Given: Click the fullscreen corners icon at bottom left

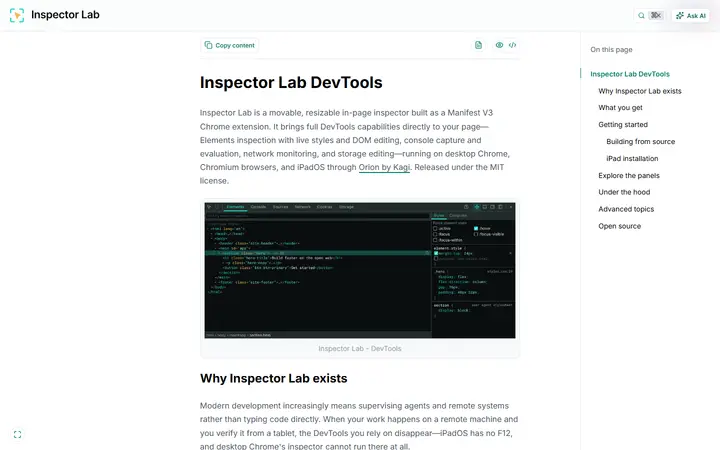Looking at the screenshot, I should (17, 434).
